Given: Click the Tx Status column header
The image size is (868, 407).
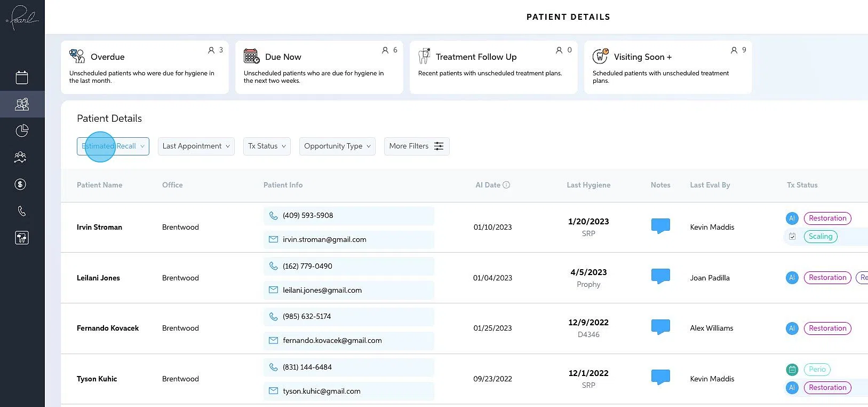Looking at the screenshot, I should click(802, 185).
